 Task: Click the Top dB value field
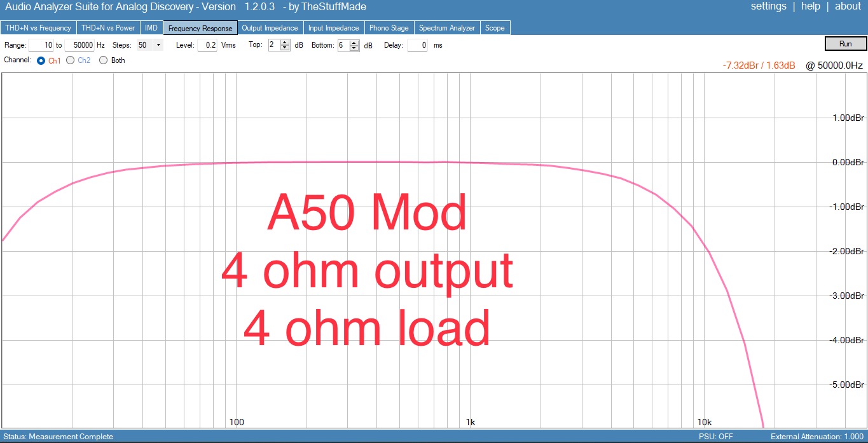coord(274,45)
